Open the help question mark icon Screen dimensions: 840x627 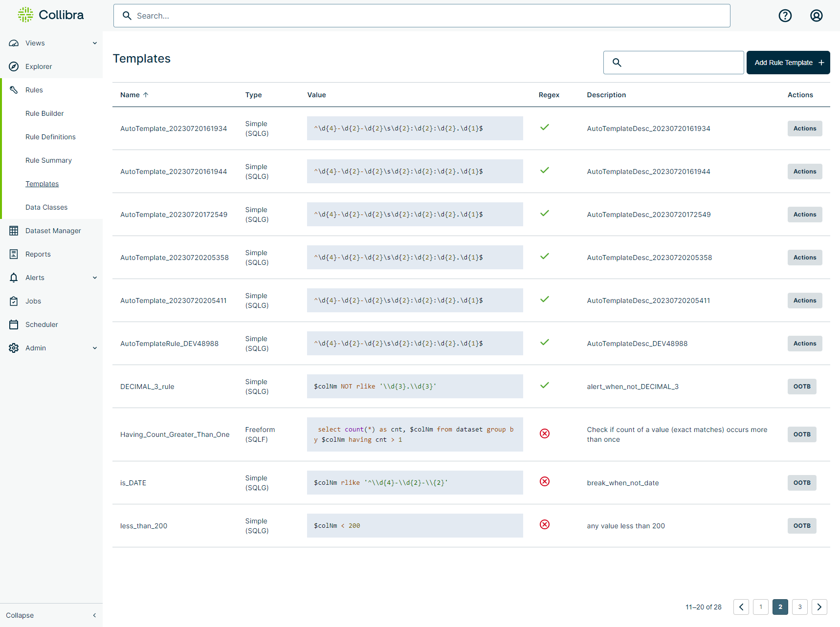tap(785, 16)
